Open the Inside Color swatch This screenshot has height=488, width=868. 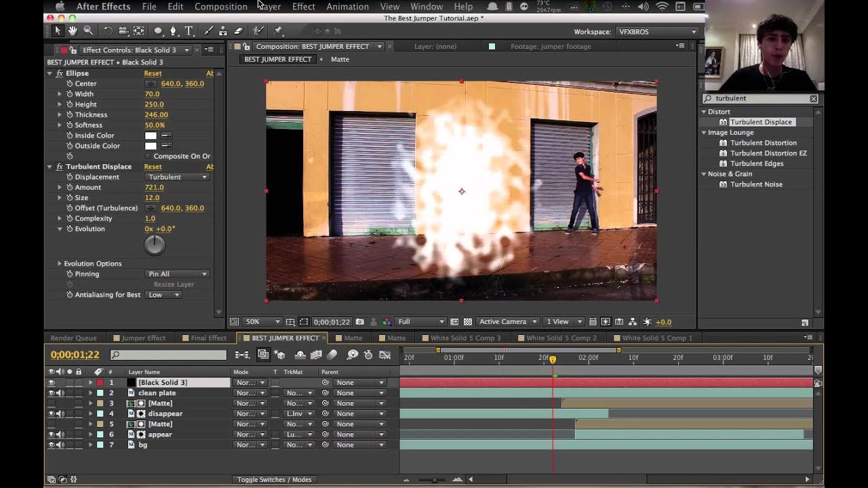click(151, 136)
